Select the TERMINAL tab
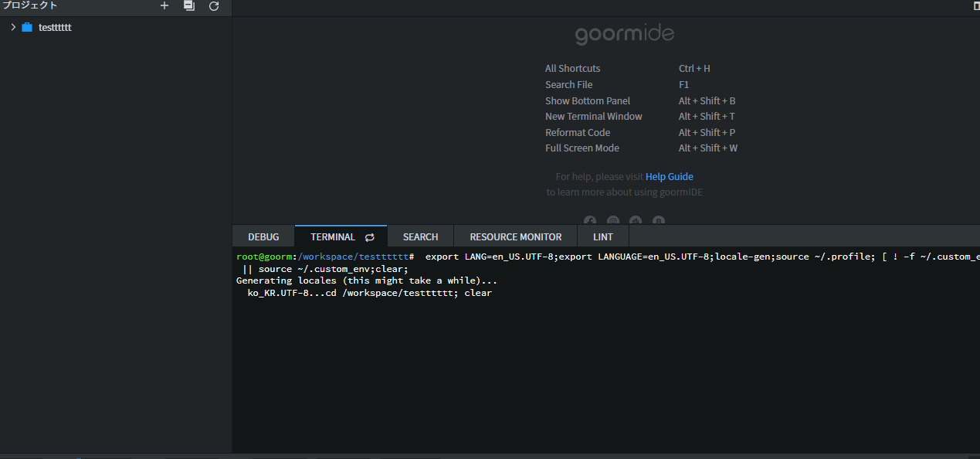980x459 pixels. (333, 237)
